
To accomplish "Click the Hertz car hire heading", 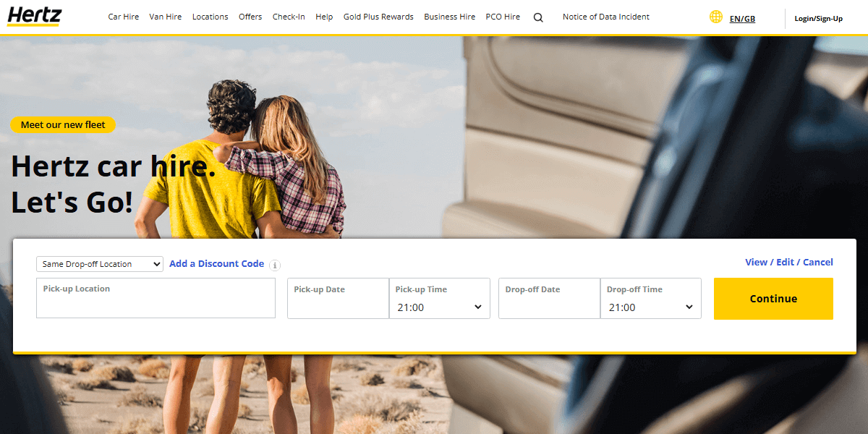I will click(114, 184).
